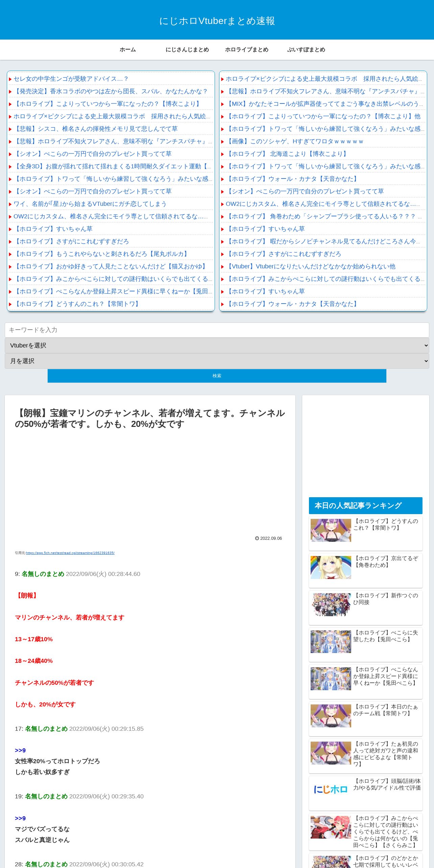Click the にじホロVtuberまとめ速報 site title
This screenshot has width=434, height=868.
coord(217,21)
